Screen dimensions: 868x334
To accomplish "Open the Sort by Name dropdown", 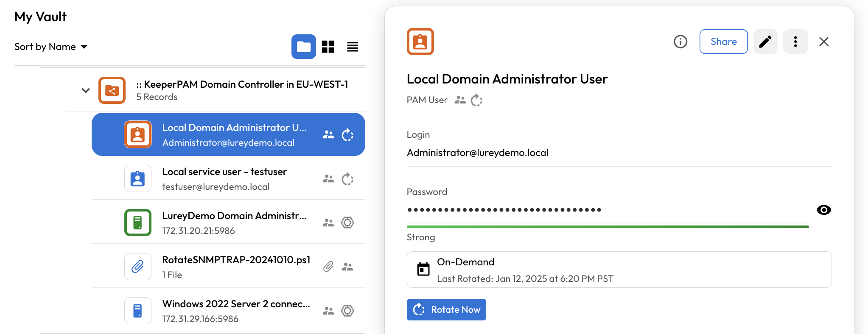I will click(x=51, y=47).
